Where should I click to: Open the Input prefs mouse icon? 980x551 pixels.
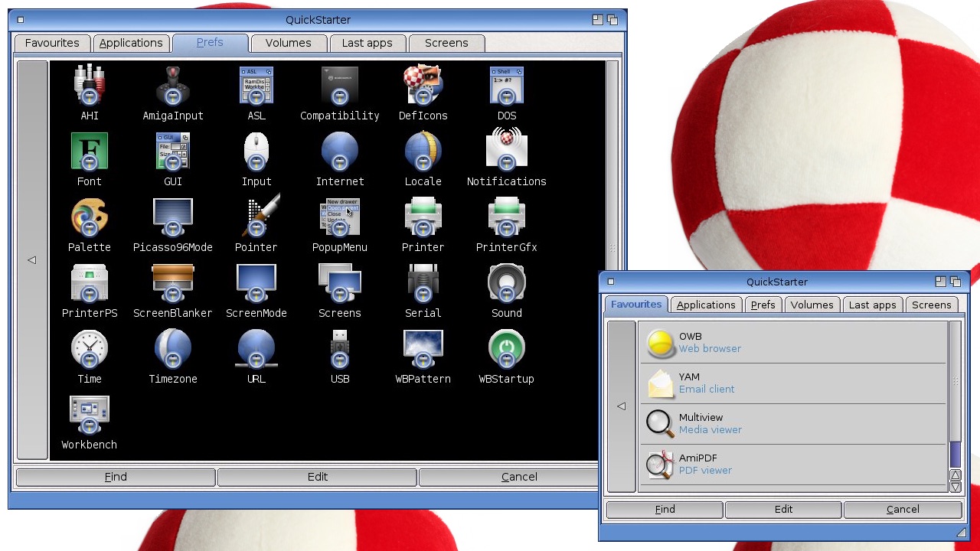click(256, 152)
